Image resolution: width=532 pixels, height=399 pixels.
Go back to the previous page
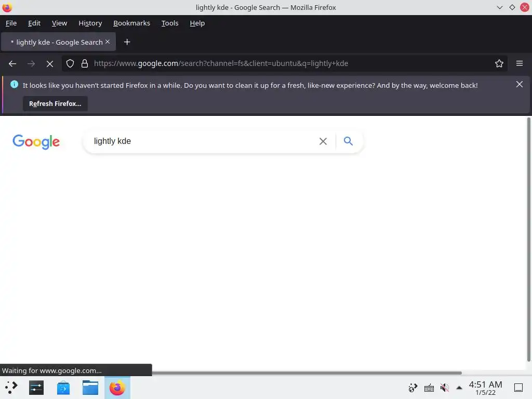pos(12,64)
